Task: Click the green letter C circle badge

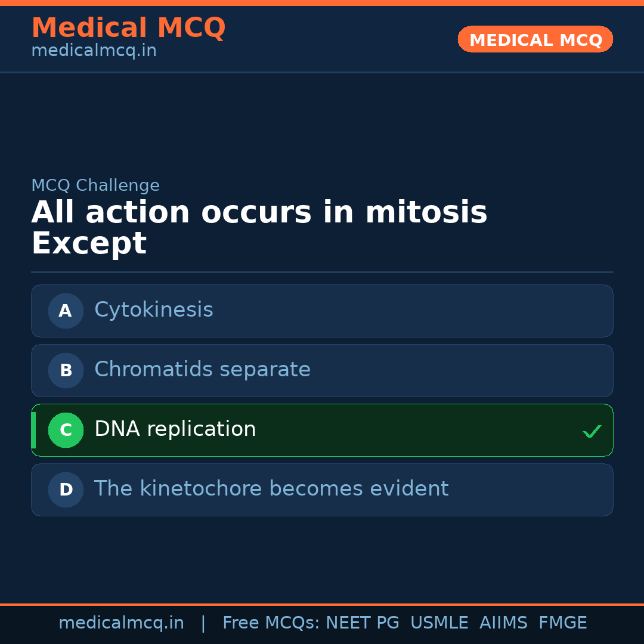Action: click(66, 430)
